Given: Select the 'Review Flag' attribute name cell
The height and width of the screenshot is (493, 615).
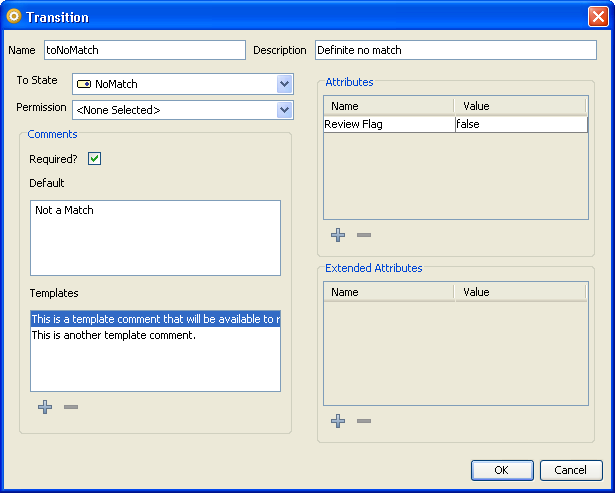Looking at the screenshot, I should coord(389,124).
